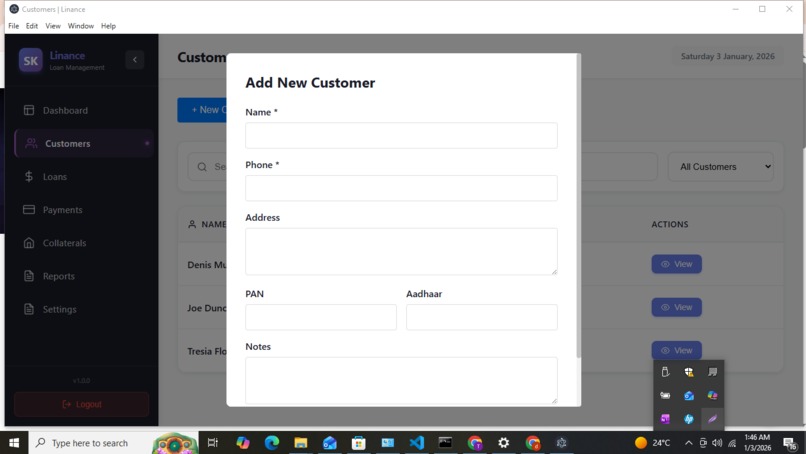Open Task View from the taskbar
806x454 pixels.
click(x=212, y=443)
